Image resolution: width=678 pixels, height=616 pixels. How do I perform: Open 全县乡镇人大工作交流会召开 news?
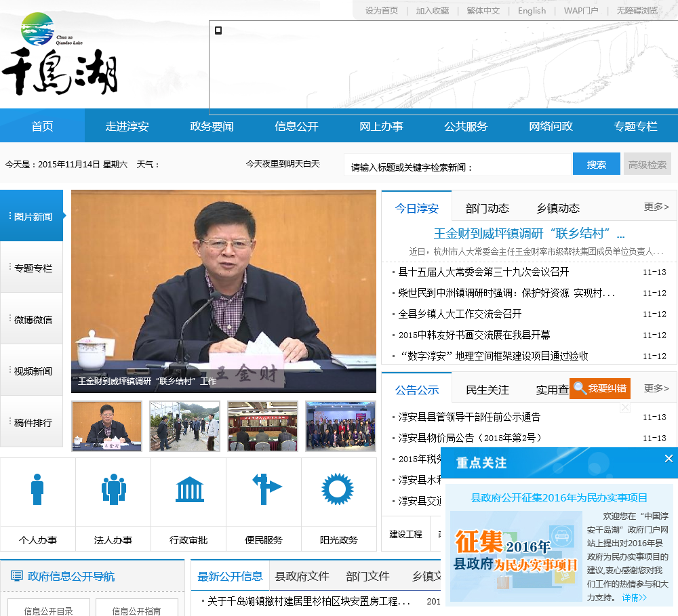[460, 313]
